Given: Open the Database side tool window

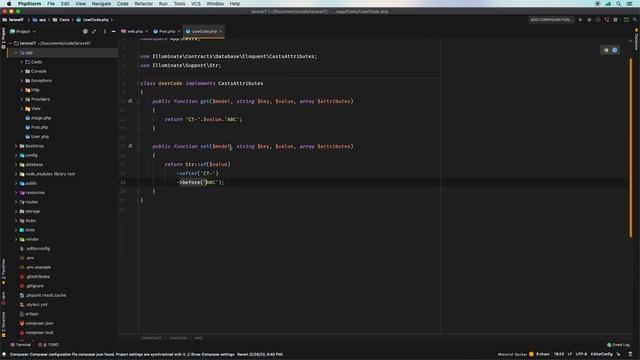Looking at the screenshot, I should [636, 40].
